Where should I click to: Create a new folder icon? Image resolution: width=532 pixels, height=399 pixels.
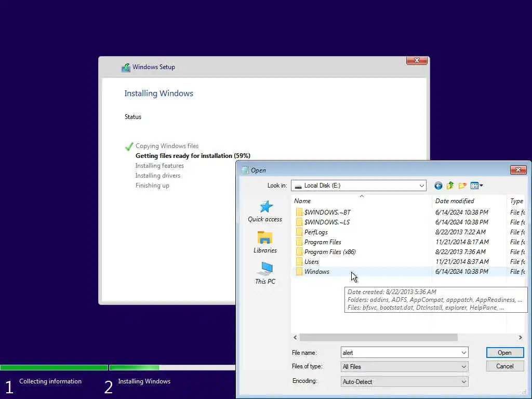pyautogui.click(x=462, y=185)
